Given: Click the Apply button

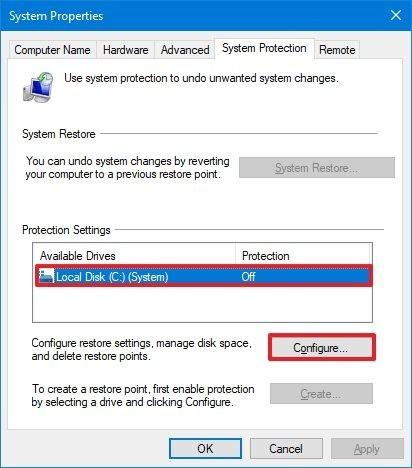Looking at the screenshot, I should pyautogui.click(x=367, y=449).
